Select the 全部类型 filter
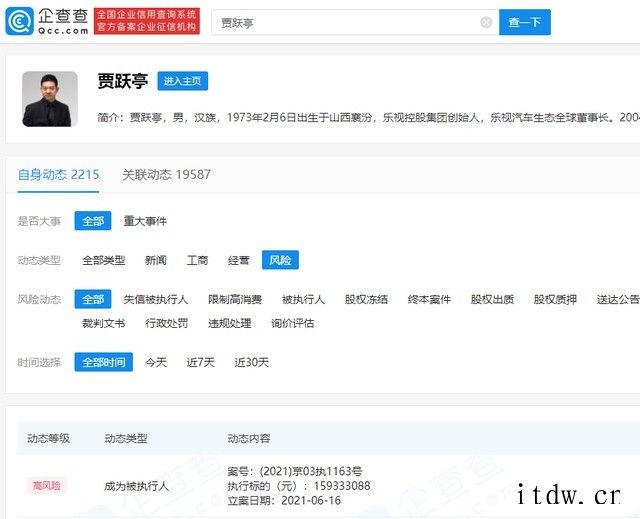Screen dimensions: 640x519 click(x=103, y=260)
